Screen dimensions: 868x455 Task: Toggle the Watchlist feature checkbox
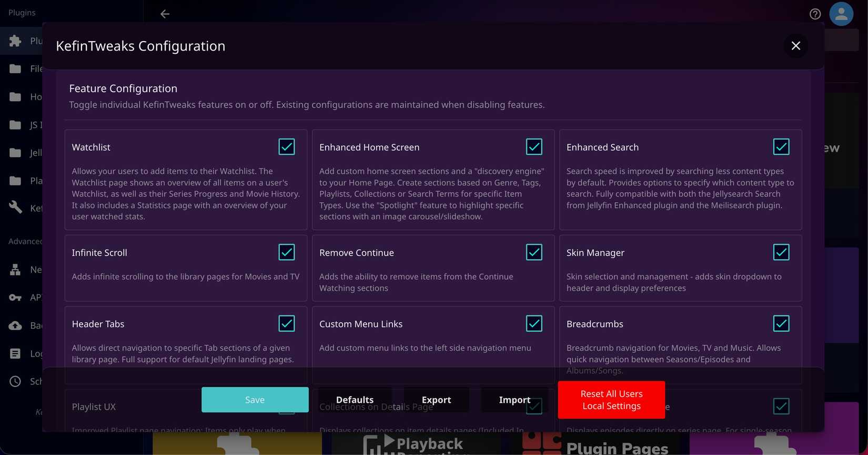pos(287,147)
